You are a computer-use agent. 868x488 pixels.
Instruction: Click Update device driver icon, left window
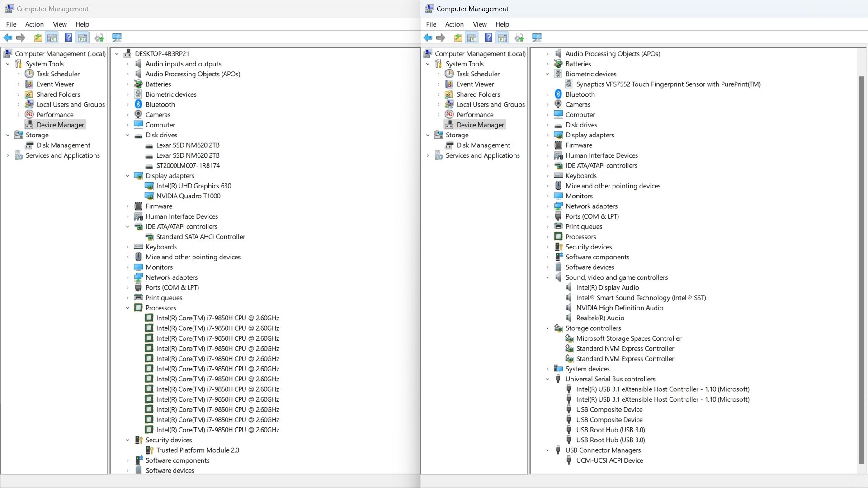99,38
